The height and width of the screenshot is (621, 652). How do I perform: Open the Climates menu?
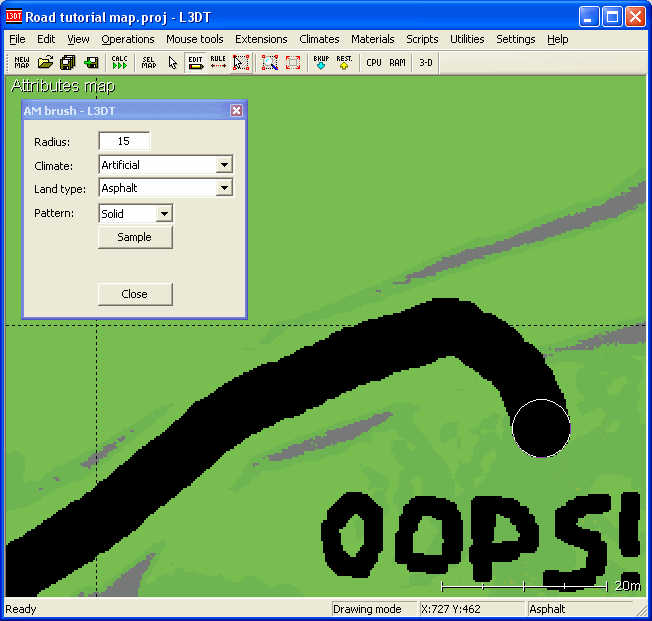tap(319, 39)
